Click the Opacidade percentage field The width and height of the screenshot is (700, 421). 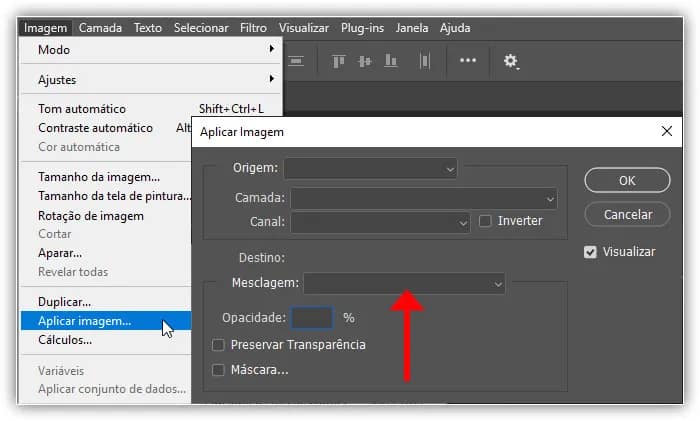(x=312, y=318)
